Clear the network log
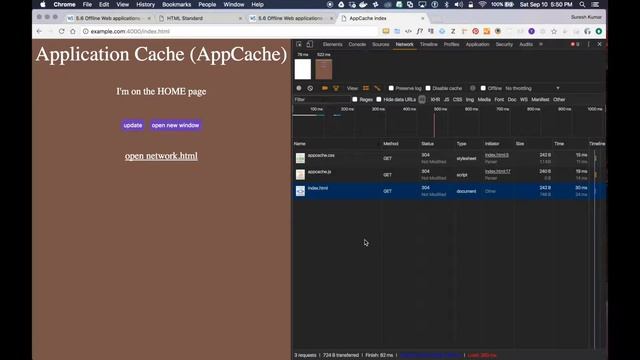 tap(310, 88)
